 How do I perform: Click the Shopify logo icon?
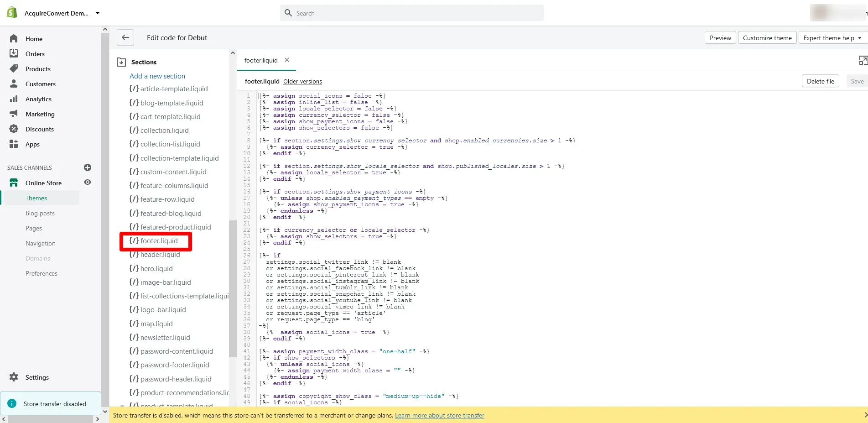[x=12, y=13]
